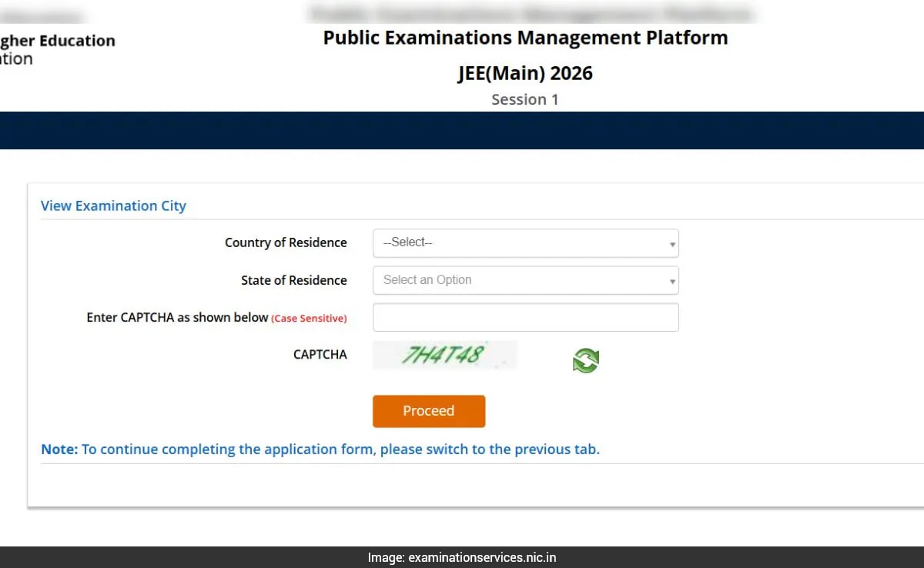The image size is (924, 568).
Task: Click the Case Sensitive warning text
Action: click(x=310, y=318)
